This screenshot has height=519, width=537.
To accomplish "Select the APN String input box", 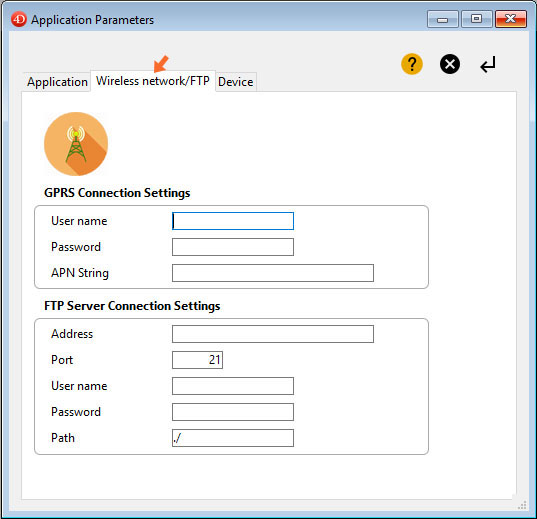I will pos(273,273).
